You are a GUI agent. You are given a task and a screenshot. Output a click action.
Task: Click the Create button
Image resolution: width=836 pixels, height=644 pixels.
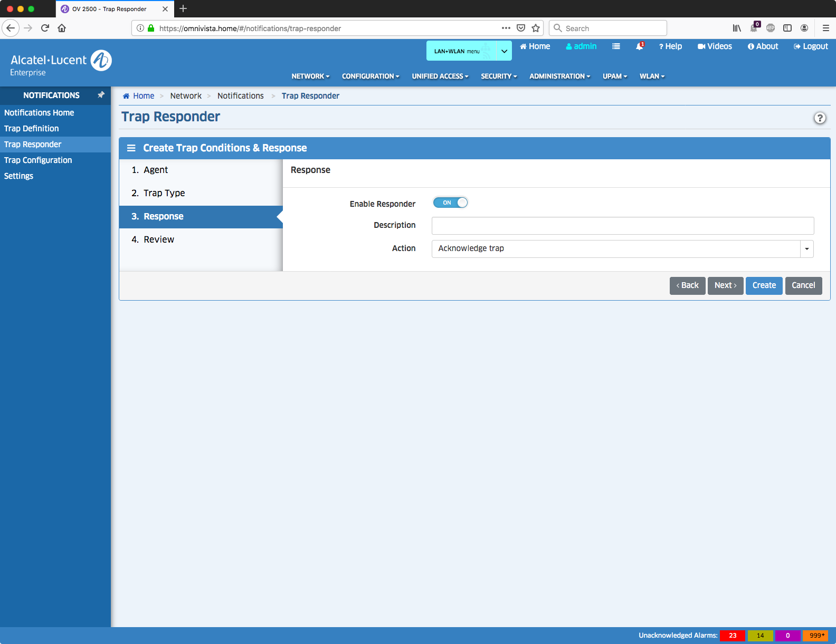tap(764, 285)
